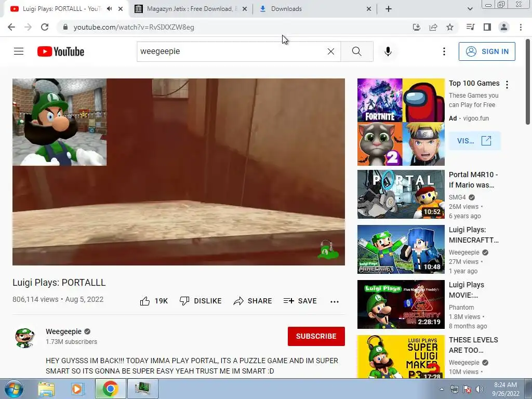
Task: Click the share this page icon in address bar
Action: point(433,27)
